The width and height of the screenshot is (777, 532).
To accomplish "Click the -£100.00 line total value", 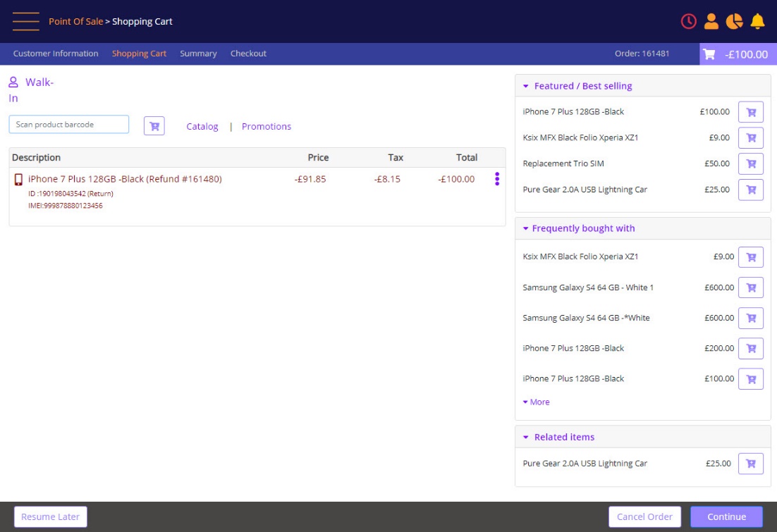I will point(456,179).
